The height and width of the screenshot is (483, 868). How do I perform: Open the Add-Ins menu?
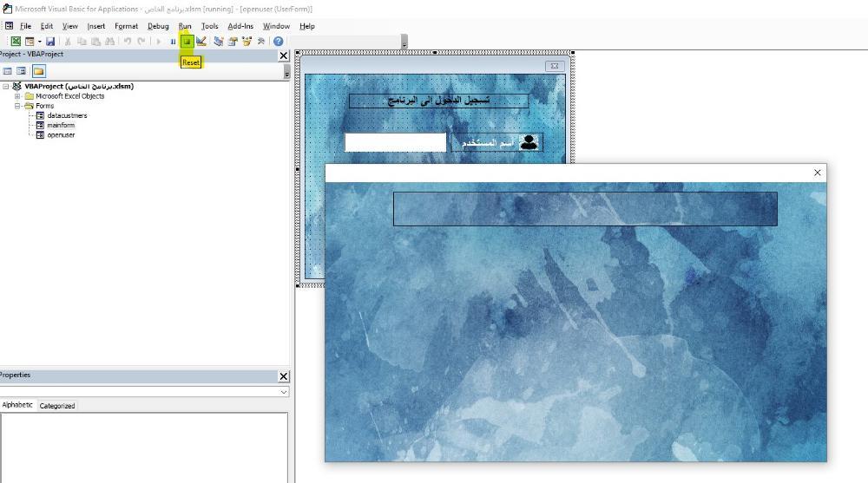(240, 26)
